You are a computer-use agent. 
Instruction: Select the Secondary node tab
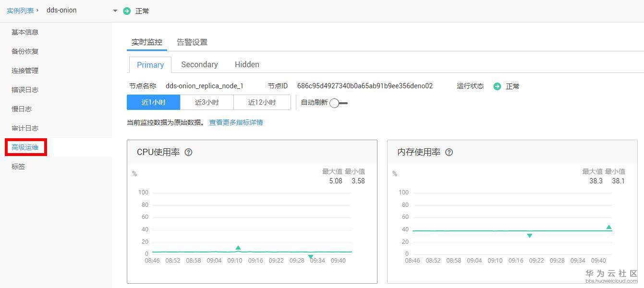pos(199,64)
